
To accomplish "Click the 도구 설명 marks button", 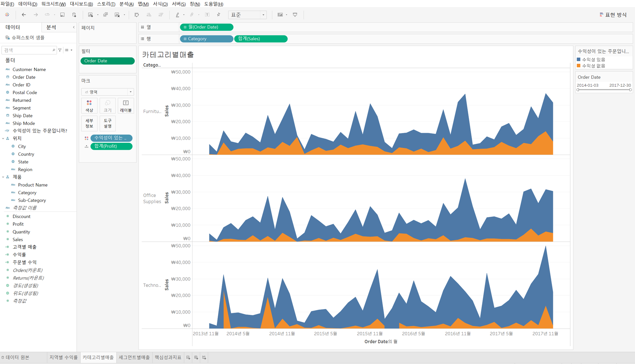I will coord(107,123).
